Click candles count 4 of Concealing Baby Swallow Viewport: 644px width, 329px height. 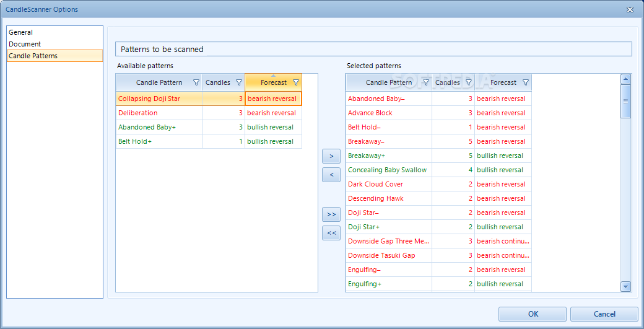(x=453, y=170)
